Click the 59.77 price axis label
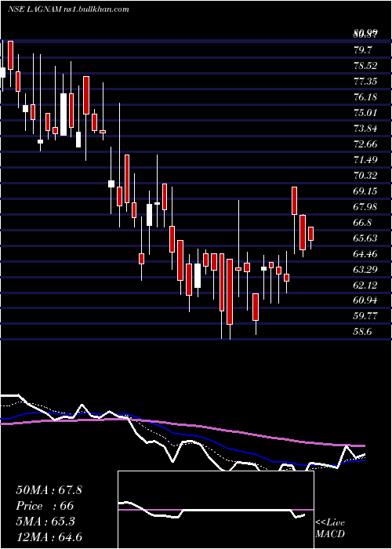Viewport: 392px width, 549px height. coord(365,316)
